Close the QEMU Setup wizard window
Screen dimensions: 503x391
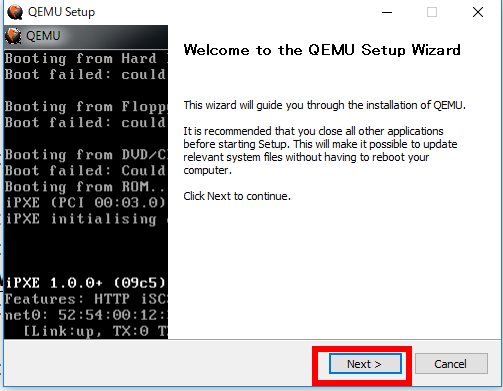478,12
